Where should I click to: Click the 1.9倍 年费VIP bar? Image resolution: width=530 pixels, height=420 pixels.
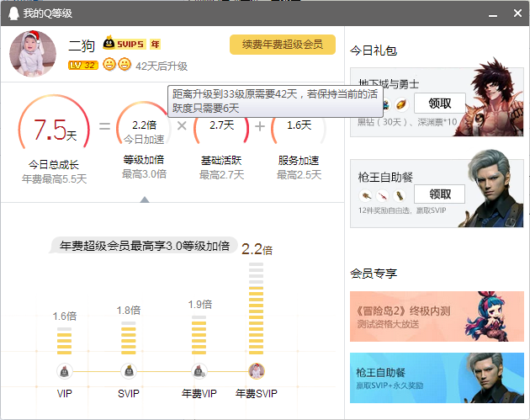(x=199, y=335)
